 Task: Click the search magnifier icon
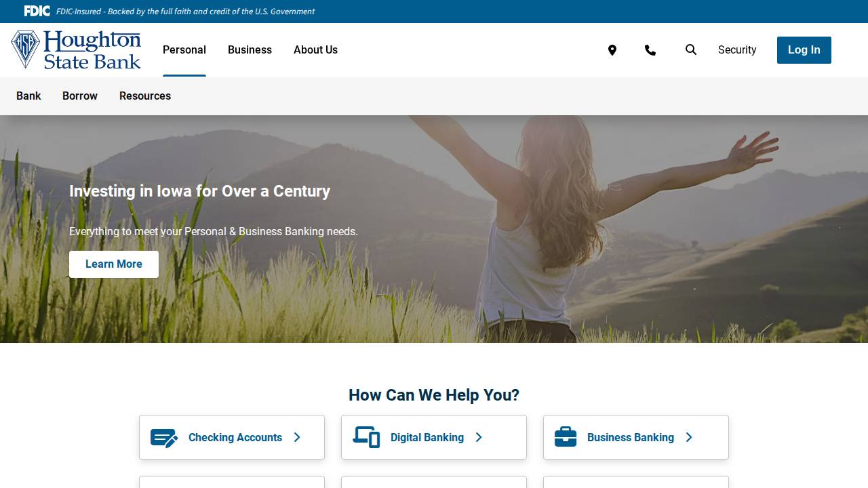point(691,49)
